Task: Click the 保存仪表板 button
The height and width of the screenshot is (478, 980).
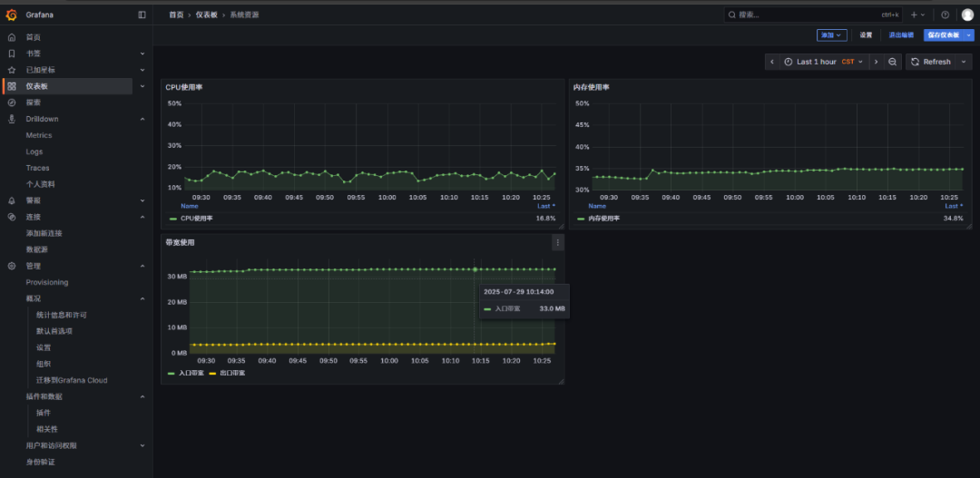Action: pyautogui.click(x=944, y=35)
